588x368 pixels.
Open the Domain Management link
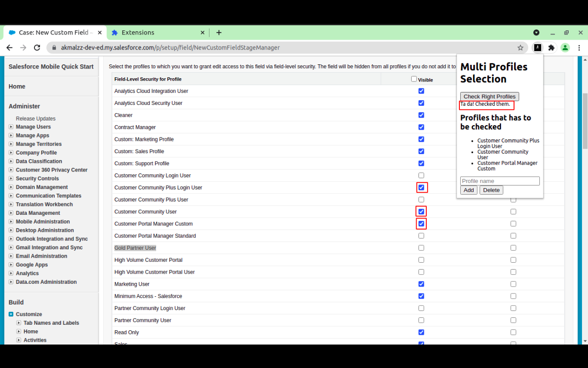[42, 187]
